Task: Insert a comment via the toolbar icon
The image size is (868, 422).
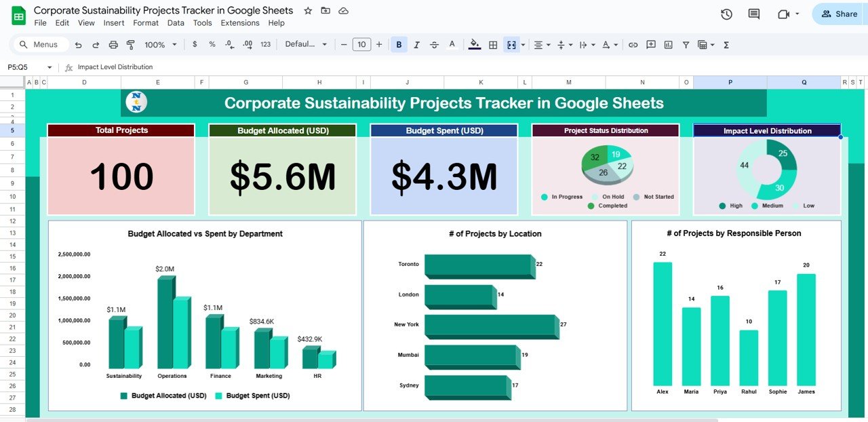Action: 651,44
